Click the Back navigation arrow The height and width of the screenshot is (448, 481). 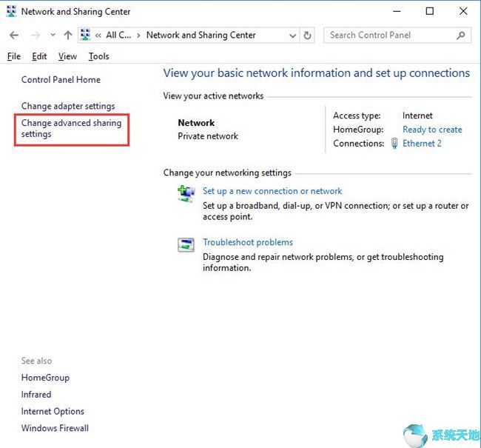point(14,36)
